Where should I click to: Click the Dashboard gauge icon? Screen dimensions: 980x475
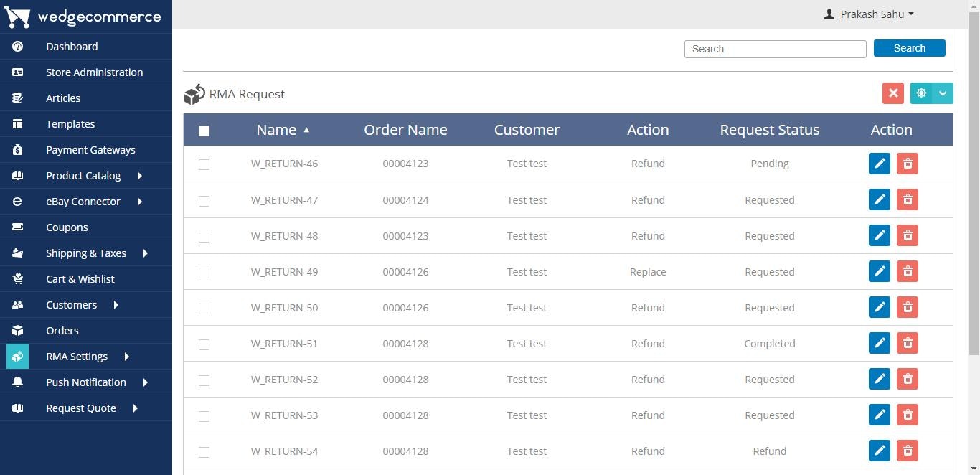point(18,47)
